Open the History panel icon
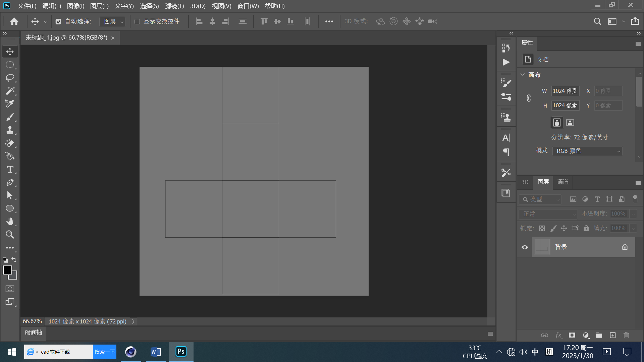Viewport: 644px width, 362px height. 506,48
